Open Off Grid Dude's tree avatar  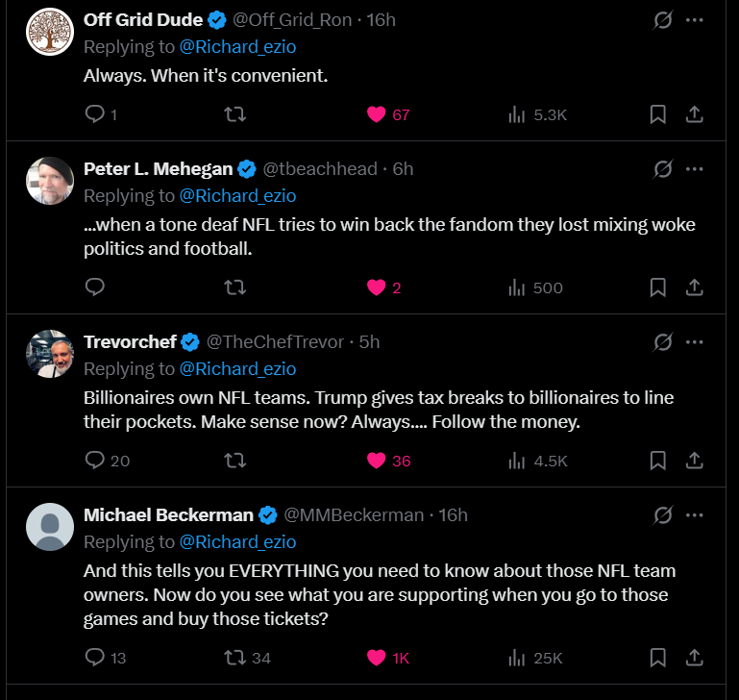(x=49, y=32)
